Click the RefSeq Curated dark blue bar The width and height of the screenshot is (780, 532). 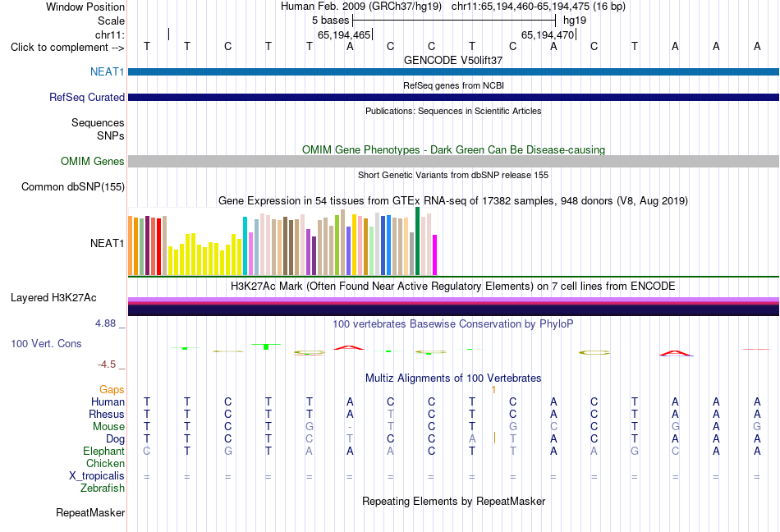click(453, 97)
